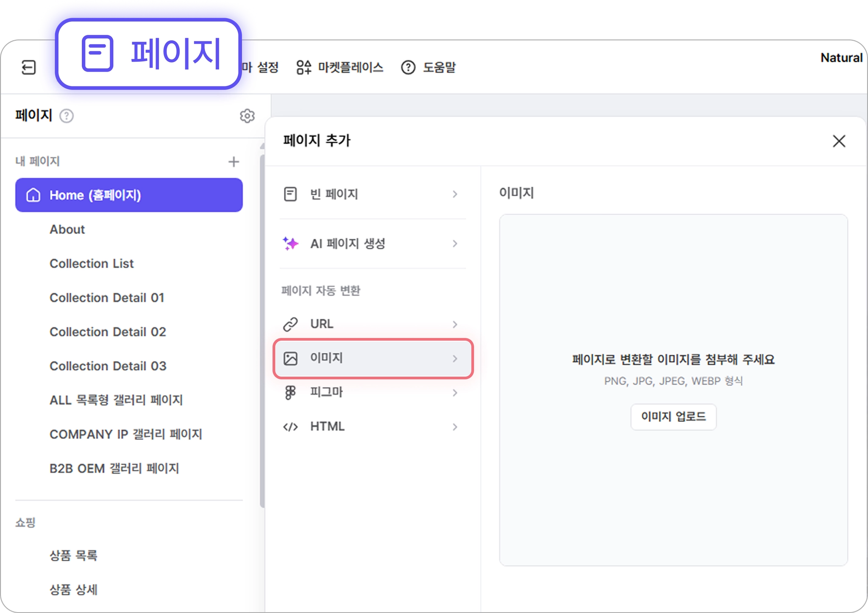Open 도움말 menu

coord(428,67)
